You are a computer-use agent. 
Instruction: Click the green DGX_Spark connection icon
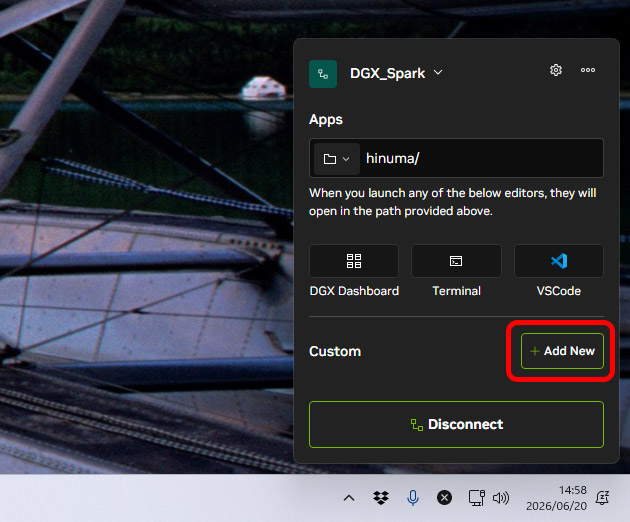point(323,74)
